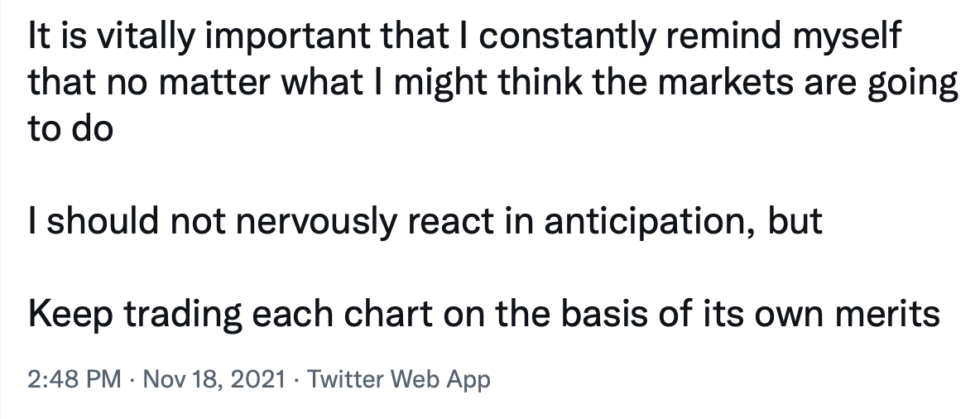Click the word 'constantly' in the tweet

(566, 37)
